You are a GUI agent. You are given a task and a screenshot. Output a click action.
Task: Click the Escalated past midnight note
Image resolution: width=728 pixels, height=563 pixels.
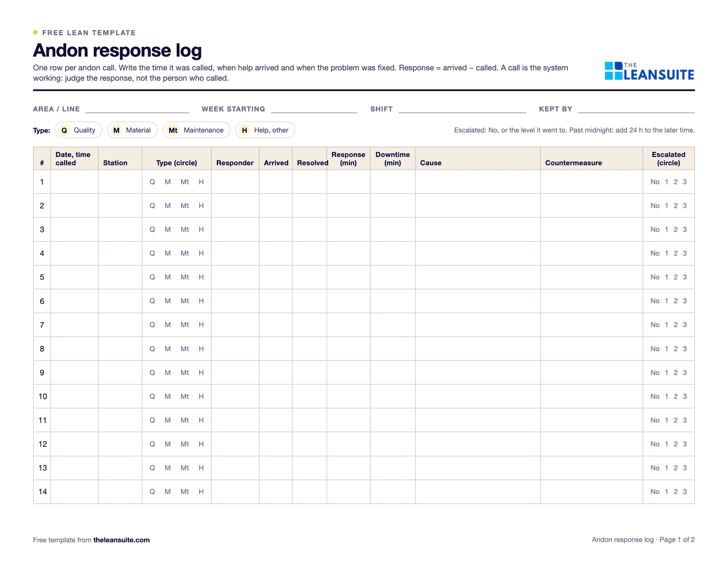(x=575, y=130)
